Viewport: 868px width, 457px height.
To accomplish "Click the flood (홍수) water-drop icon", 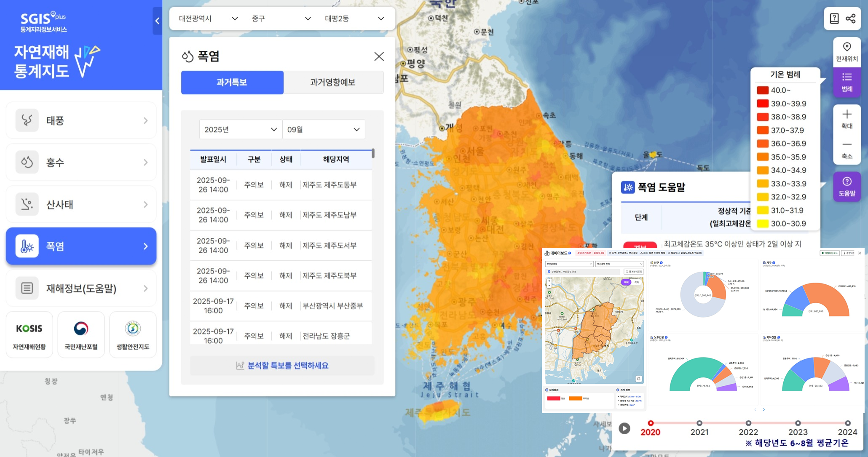I will (x=27, y=162).
